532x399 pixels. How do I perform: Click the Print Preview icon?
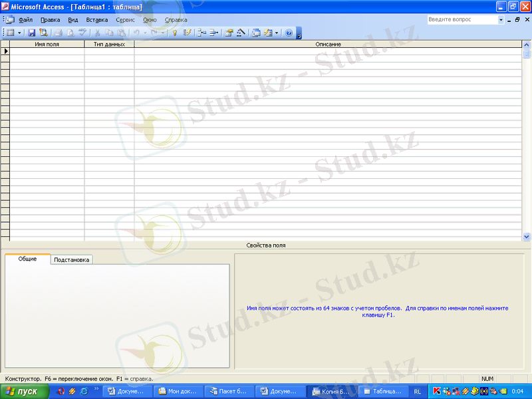(70, 33)
